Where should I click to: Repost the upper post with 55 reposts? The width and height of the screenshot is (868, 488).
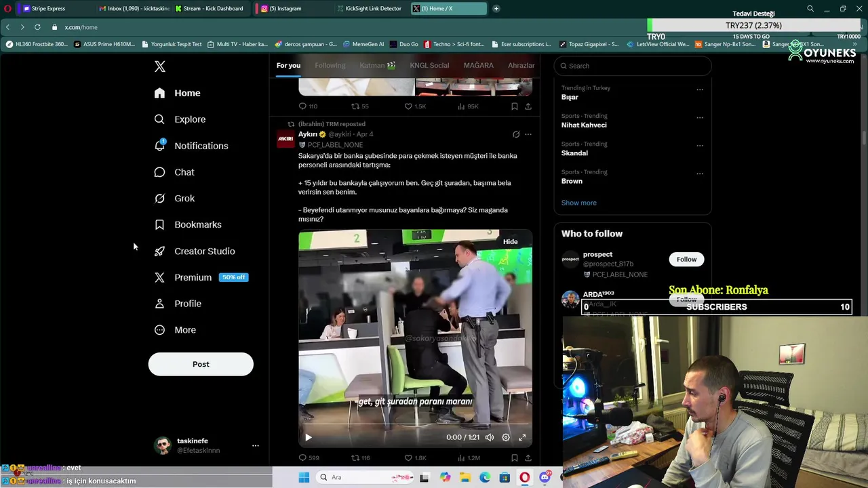pos(360,106)
